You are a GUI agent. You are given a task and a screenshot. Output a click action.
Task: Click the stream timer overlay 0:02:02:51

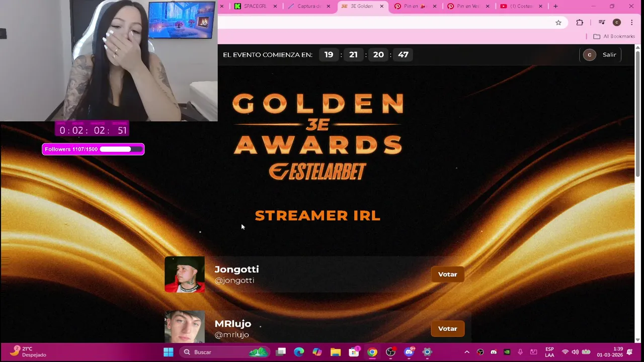92,130
